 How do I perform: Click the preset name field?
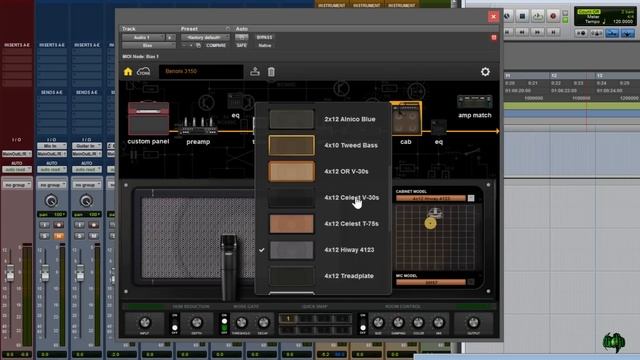[x=201, y=71]
